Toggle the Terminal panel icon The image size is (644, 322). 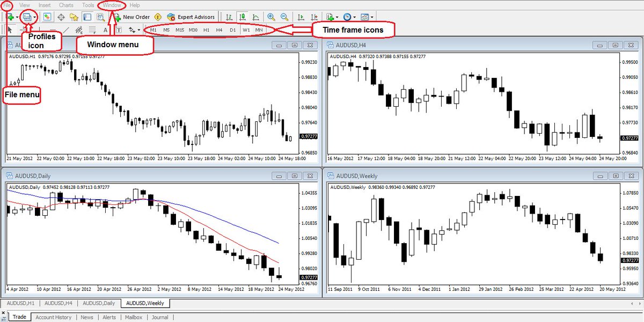click(x=87, y=17)
